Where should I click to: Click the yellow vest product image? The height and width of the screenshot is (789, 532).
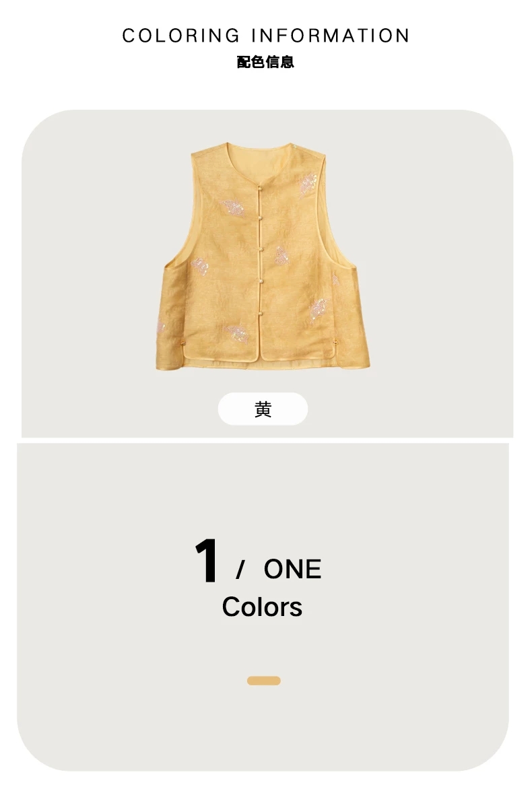(x=263, y=256)
